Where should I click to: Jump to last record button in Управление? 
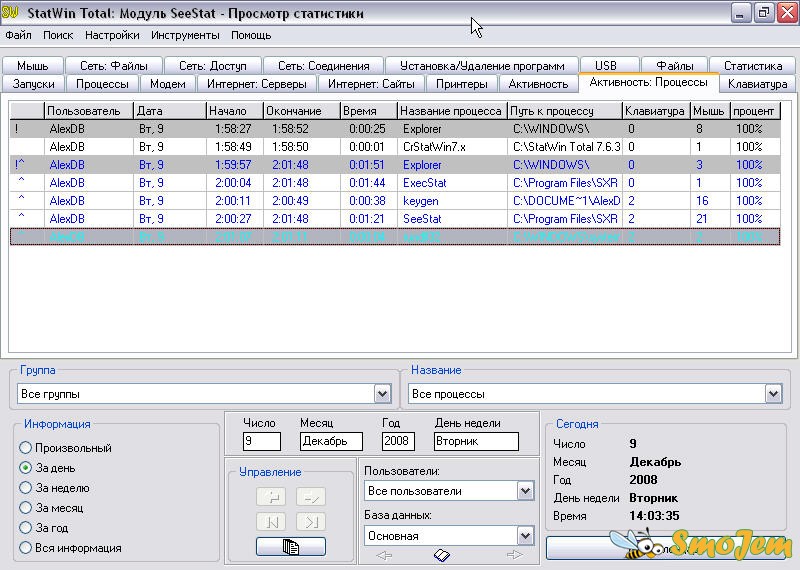click(311, 522)
